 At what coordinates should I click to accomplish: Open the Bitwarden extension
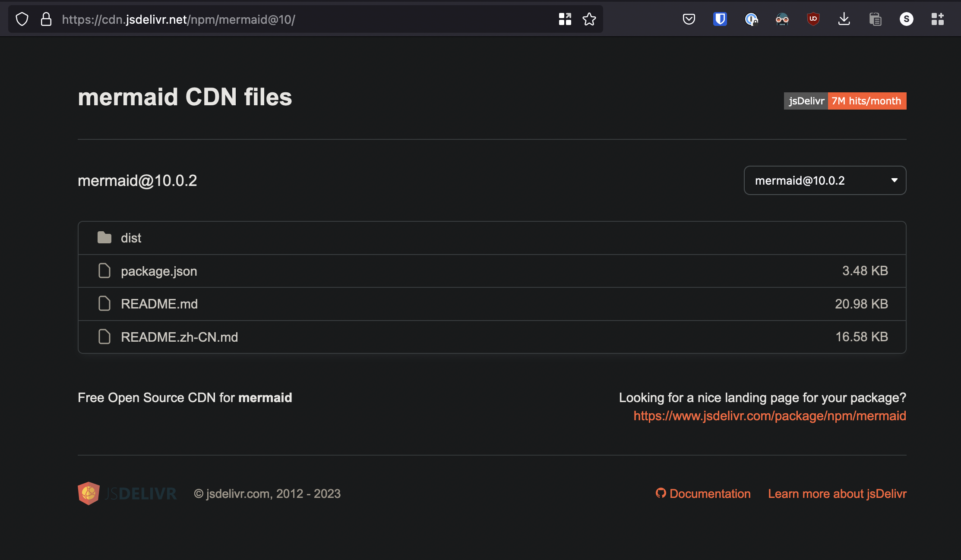pyautogui.click(x=720, y=19)
